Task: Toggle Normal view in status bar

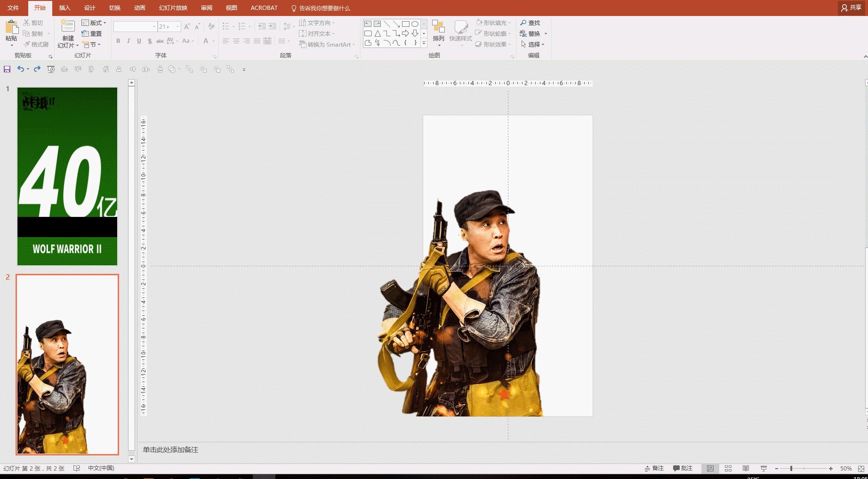Action: [710, 469]
